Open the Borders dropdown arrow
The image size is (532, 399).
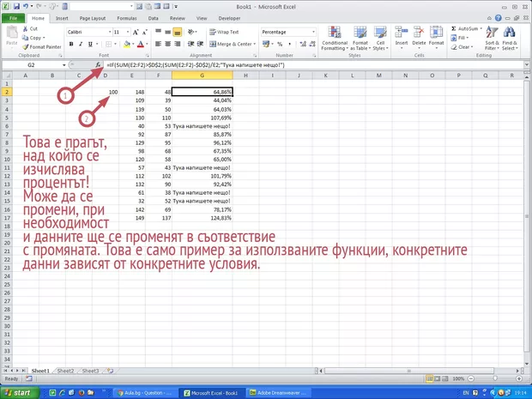(115, 44)
